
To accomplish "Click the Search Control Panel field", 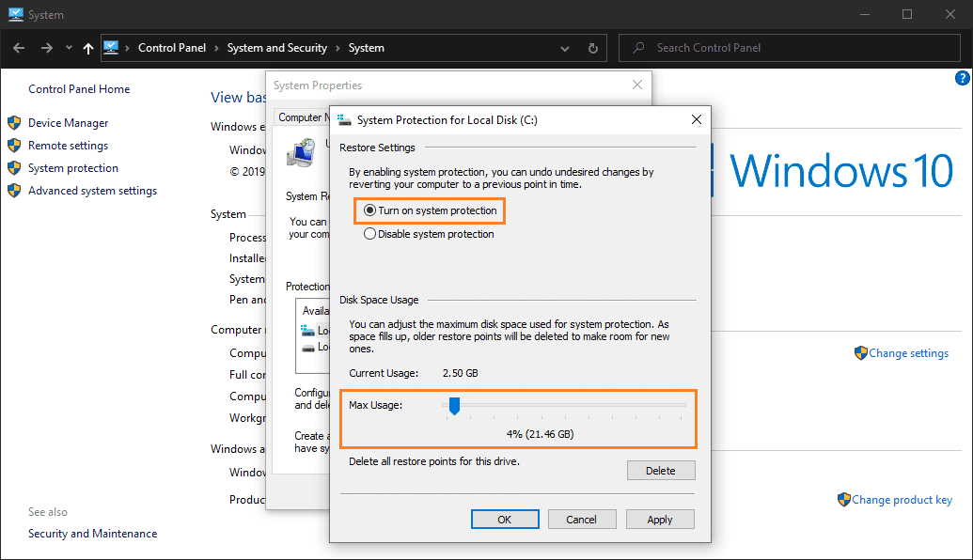I will pyautogui.click(x=790, y=48).
